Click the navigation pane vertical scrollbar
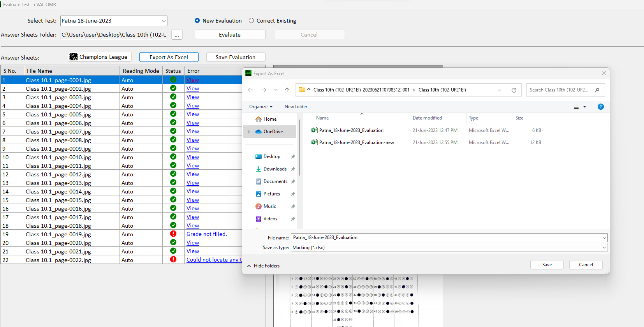The width and height of the screenshot is (644, 327). pyautogui.click(x=299, y=148)
